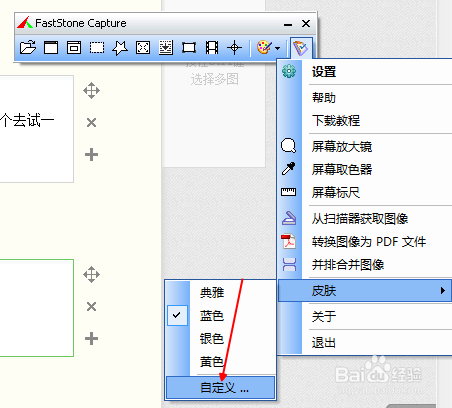This screenshot has height=408, width=452.
Task: Minimize the FastStone Capture window
Action: coord(288,24)
